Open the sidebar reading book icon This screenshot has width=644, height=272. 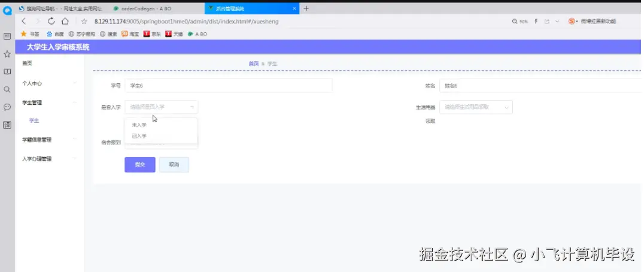pyautogui.click(x=7, y=71)
